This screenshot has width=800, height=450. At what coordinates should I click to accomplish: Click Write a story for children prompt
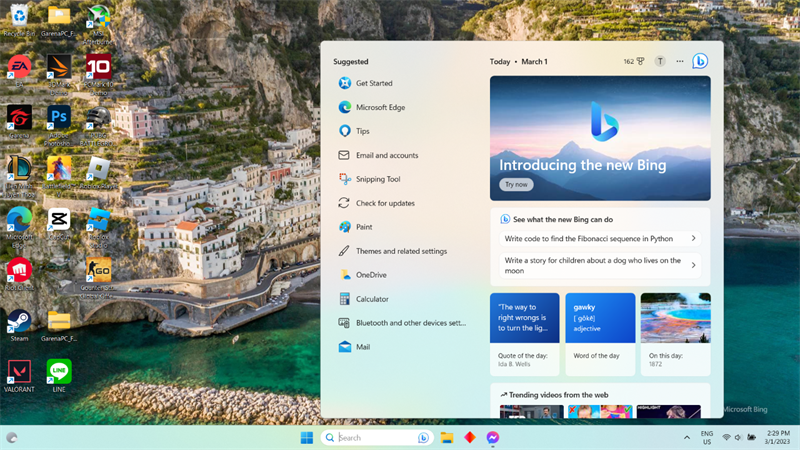point(600,265)
